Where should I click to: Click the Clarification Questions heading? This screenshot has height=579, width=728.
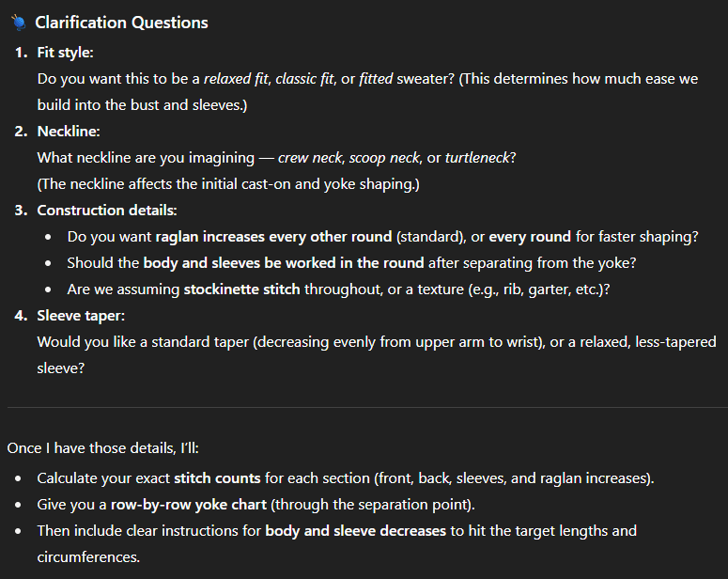(121, 23)
